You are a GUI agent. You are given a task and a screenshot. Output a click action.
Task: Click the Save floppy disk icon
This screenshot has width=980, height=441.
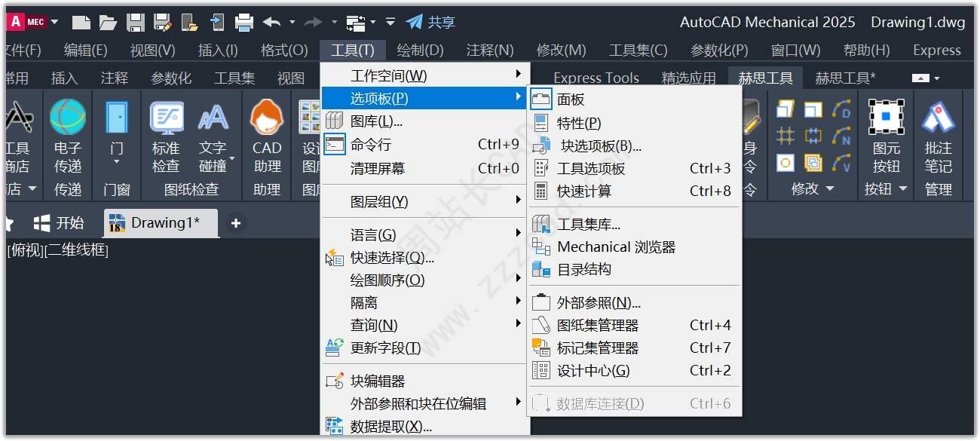(135, 22)
